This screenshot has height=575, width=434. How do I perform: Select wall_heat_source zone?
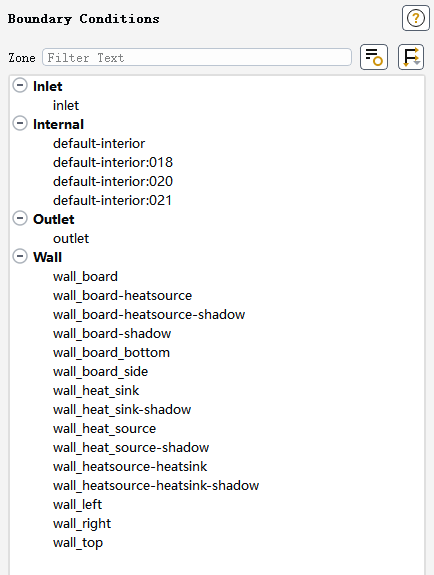(104, 428)
